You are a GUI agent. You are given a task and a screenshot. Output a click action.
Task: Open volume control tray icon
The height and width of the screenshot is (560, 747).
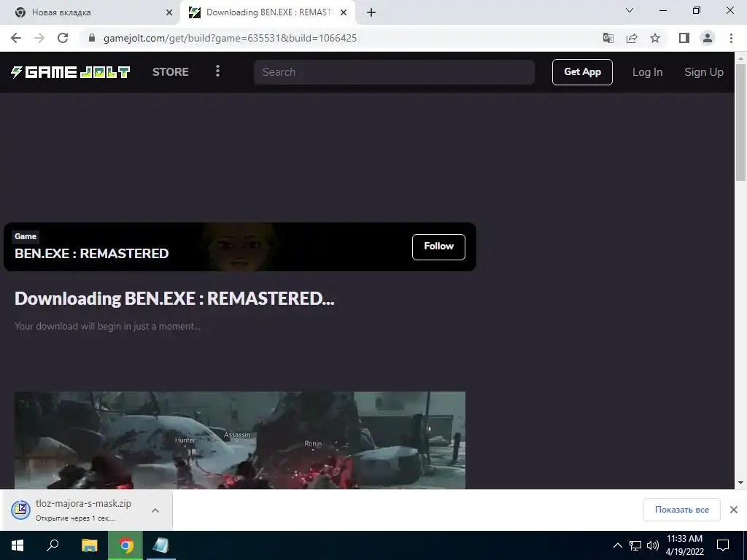coord(653,545)
